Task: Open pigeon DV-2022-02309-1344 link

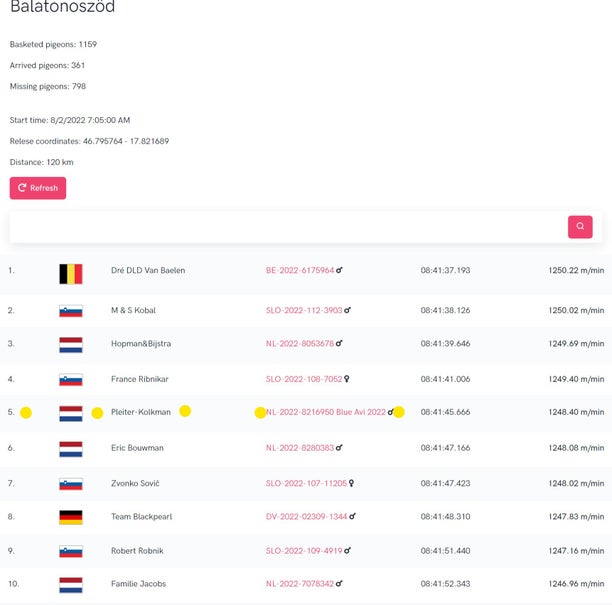Action: 306,516
